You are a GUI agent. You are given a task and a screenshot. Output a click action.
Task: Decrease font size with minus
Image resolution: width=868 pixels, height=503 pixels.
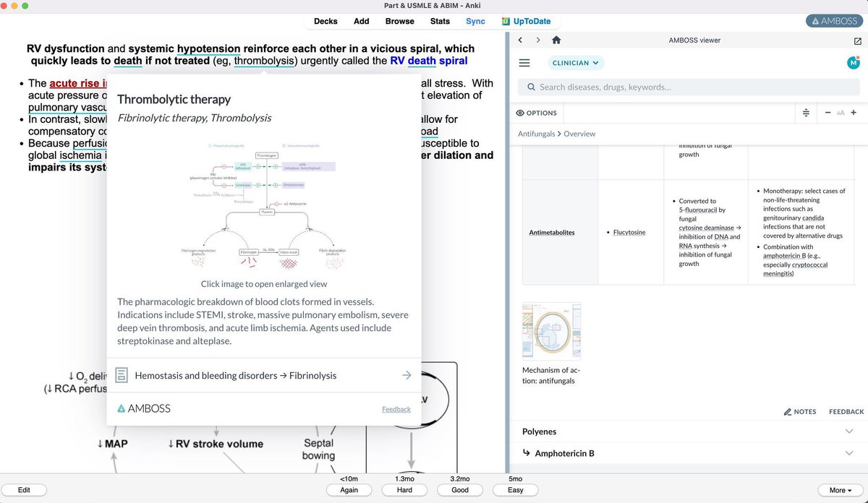coord(828,113)
